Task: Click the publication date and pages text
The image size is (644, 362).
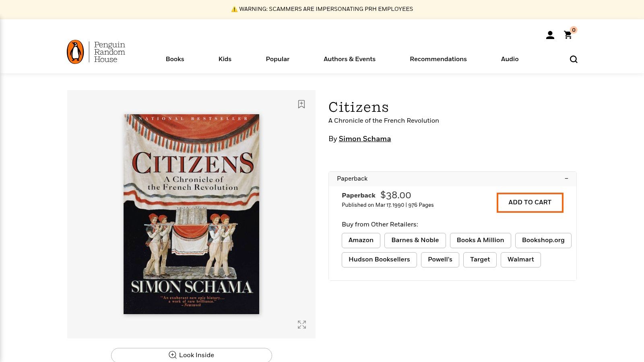Action: 388,205
